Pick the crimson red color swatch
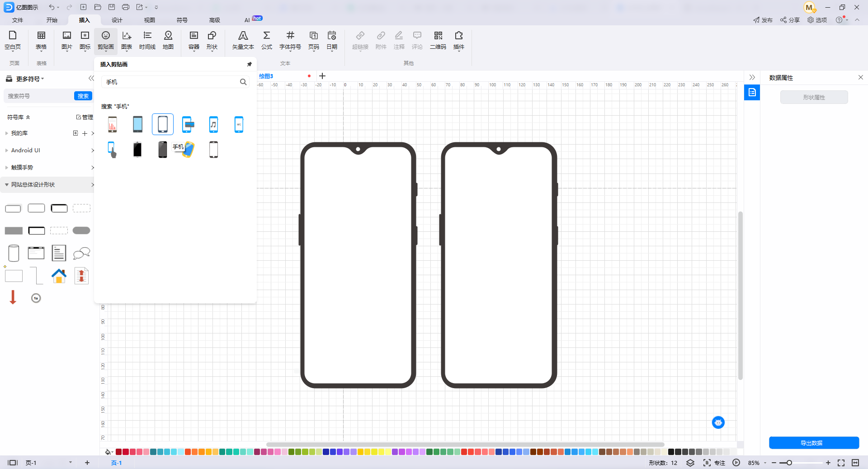 pyautogui.click(x=126, y=452)
